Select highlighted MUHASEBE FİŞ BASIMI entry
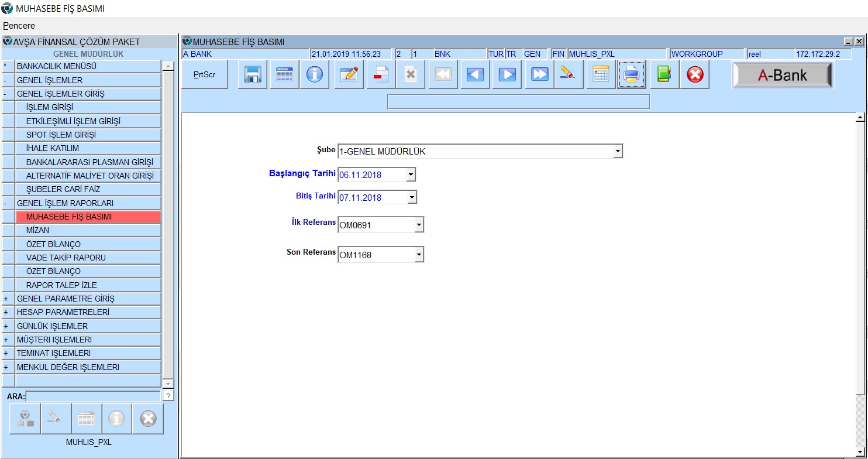 click(88, 217)
